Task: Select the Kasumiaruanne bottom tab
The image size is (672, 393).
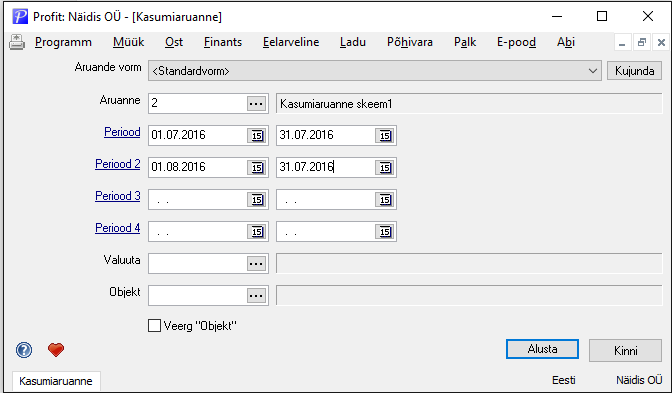Action: 56,381
